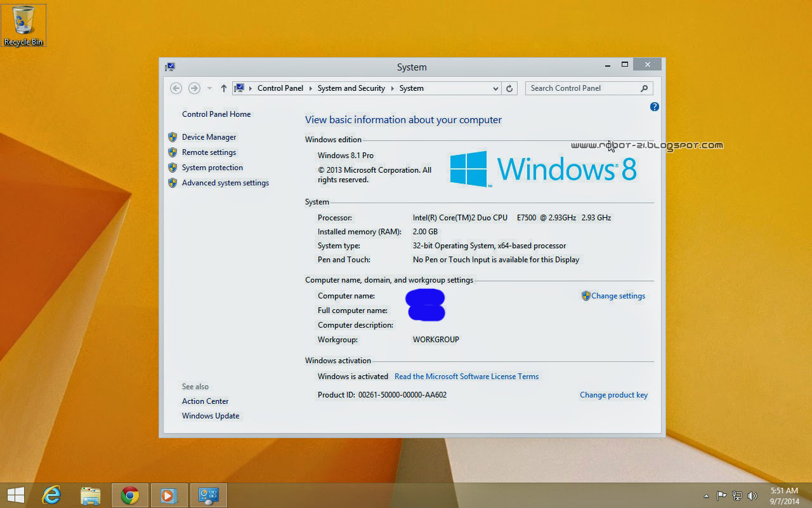
Task: Click the network tray icon
Action: [x=737, y=496]
